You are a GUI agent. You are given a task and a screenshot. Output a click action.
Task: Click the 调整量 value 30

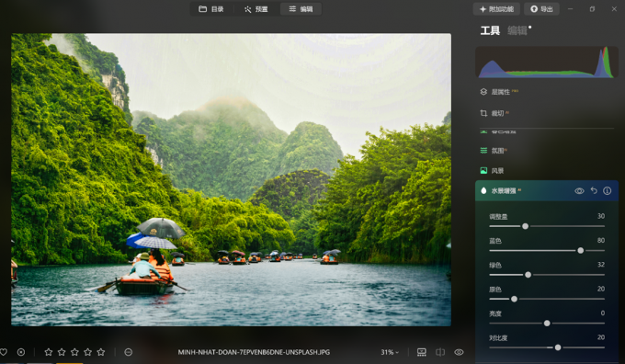601,216
